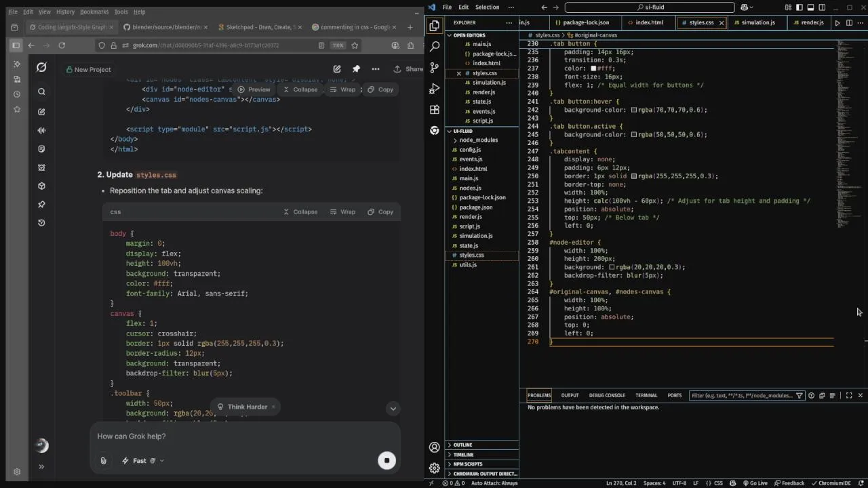Toggle secondary side bar layout icon
Viewport: 868px width, 488px height.
pos(823,7)
